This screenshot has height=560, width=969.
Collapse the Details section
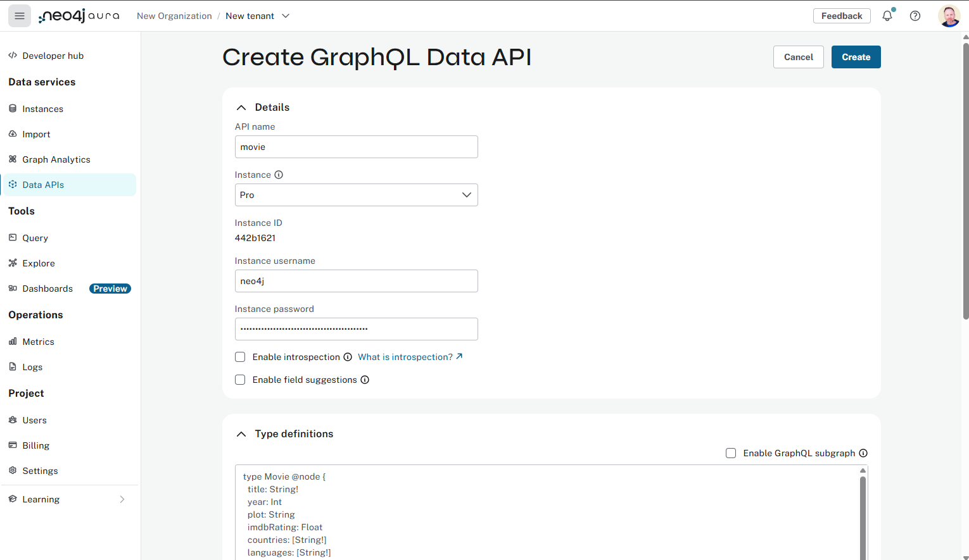(241, 108)
